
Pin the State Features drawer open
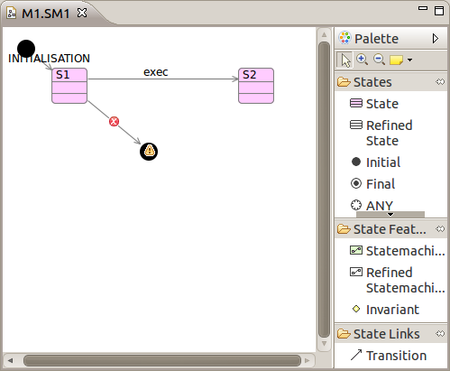440,229
